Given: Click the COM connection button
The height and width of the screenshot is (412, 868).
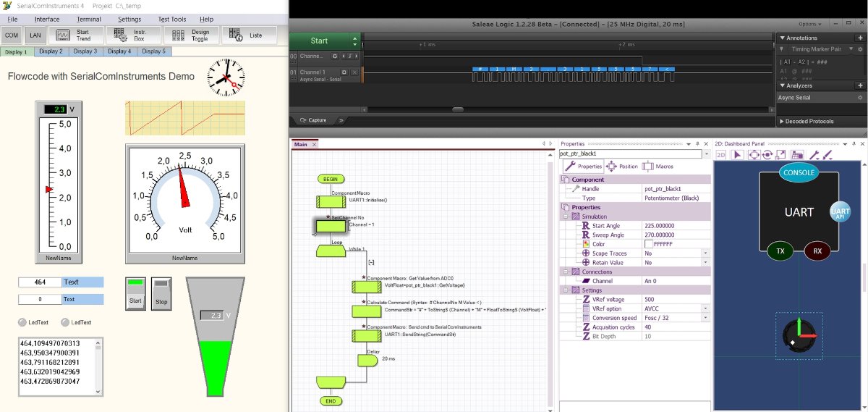Looking at the screenshot, I should click(x=12, y=35).
